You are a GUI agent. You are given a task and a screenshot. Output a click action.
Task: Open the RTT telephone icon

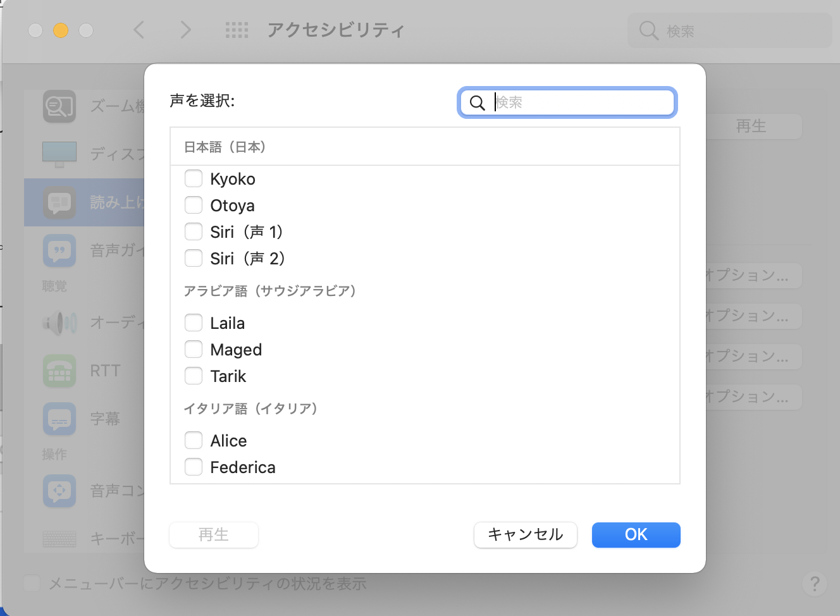coord(59,371)
